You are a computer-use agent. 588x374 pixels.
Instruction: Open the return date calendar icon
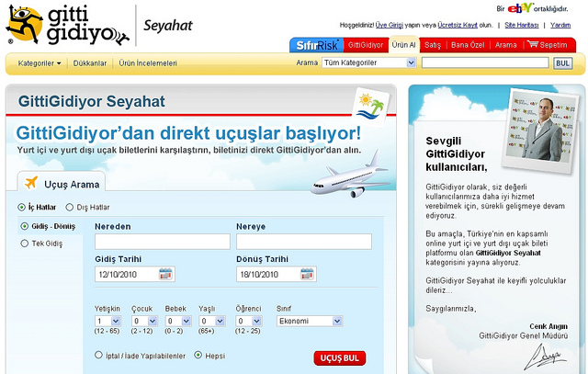(x=307, y=274)
